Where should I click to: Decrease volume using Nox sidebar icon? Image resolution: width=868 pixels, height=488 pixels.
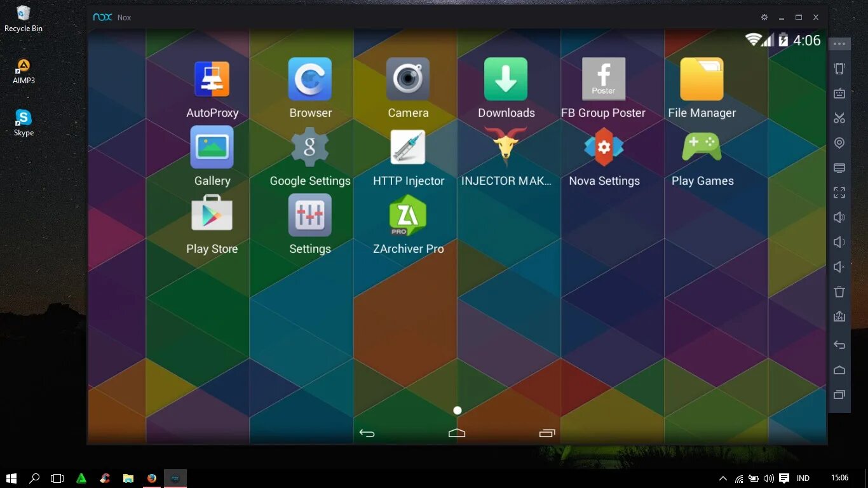pyautogui.click(x=839, y=242)
